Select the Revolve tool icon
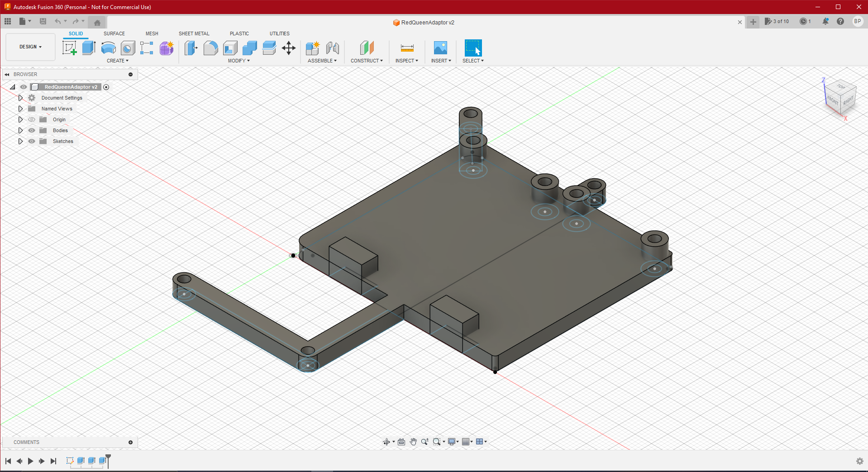The width and height of the screenshot is (868, 472). [x=108, y=48]
